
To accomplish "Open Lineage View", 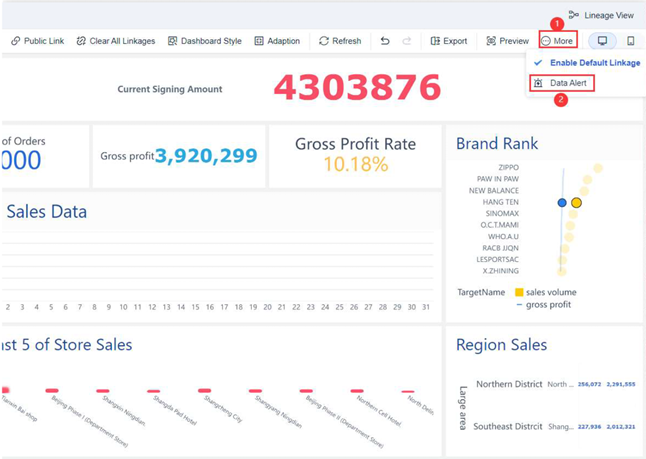I will coord(601,15).
